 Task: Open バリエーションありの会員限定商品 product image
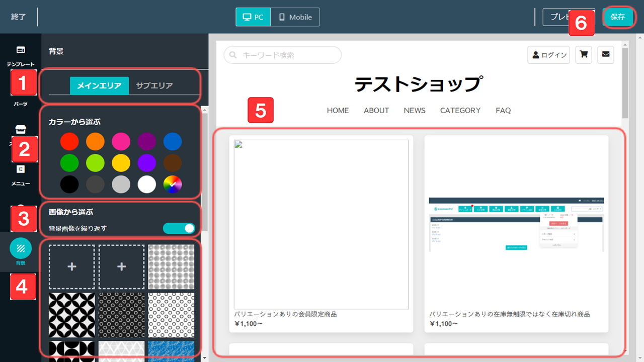(x=321, y=224)
